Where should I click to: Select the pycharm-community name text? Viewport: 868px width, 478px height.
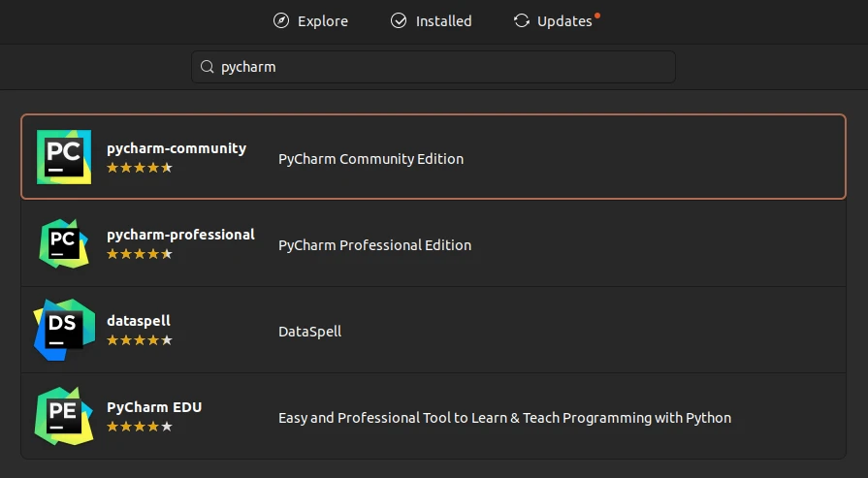[177, 148]
